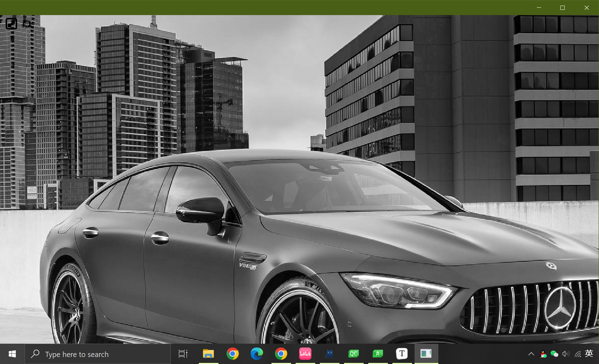Open the volume control in the tray
Image resolution: width=599 pixels, height=364 pixels.
(566, 354)
